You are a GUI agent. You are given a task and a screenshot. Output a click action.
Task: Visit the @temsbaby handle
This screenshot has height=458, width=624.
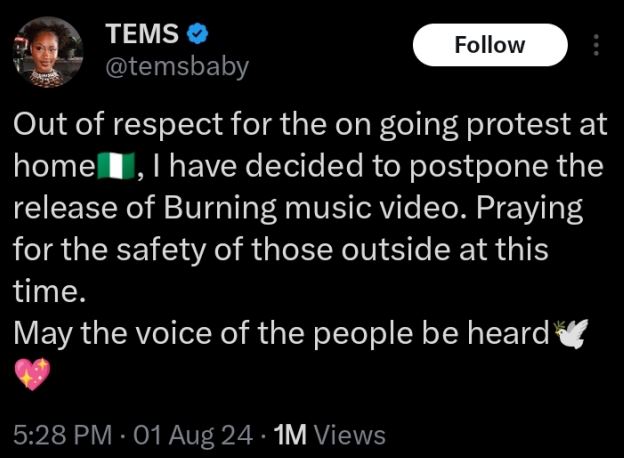(x=177, y=66)
